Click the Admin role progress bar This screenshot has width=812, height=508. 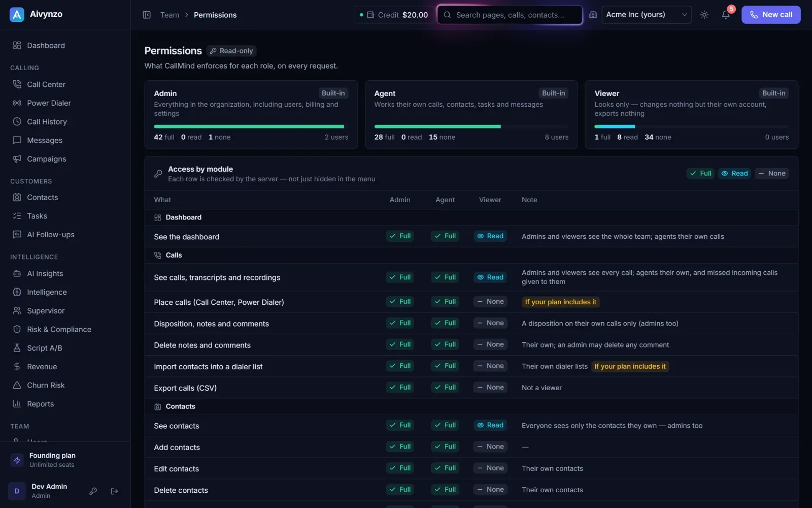251,126
